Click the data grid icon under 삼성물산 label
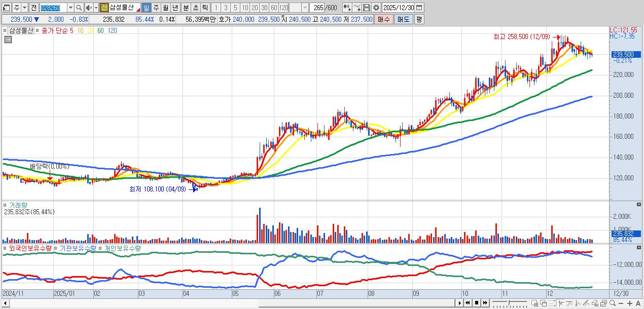644x309 pixels. [x=8, y=40]
